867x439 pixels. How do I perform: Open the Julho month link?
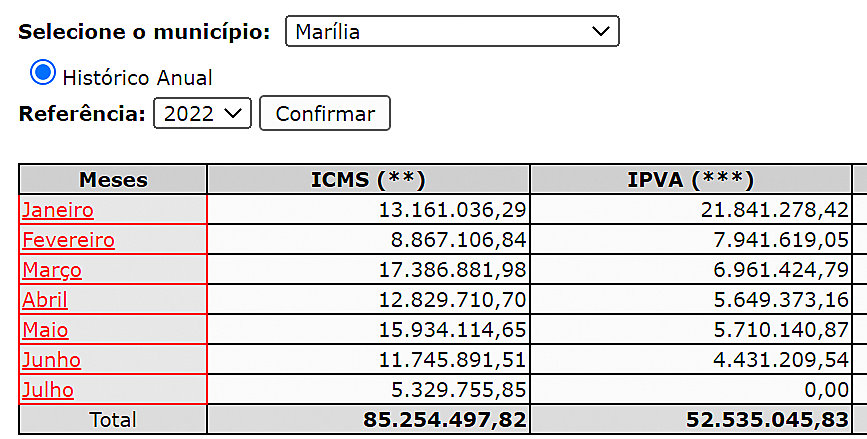point(48,390)
